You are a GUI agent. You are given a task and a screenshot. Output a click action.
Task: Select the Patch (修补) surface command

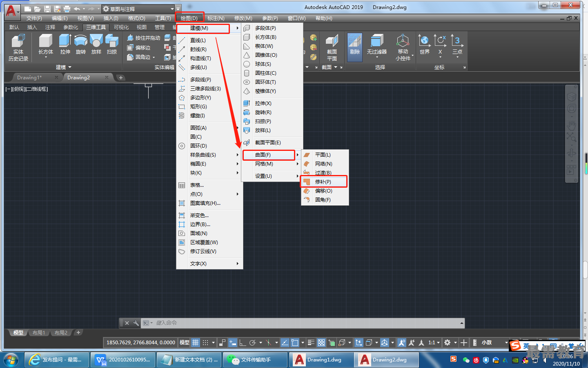coord(323,182)
